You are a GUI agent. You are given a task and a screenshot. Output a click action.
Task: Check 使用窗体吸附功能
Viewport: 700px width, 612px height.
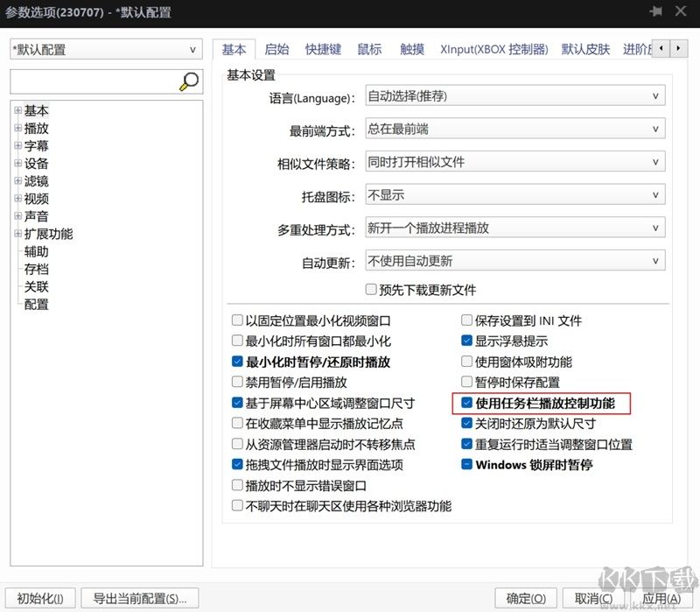coord(466,362)
